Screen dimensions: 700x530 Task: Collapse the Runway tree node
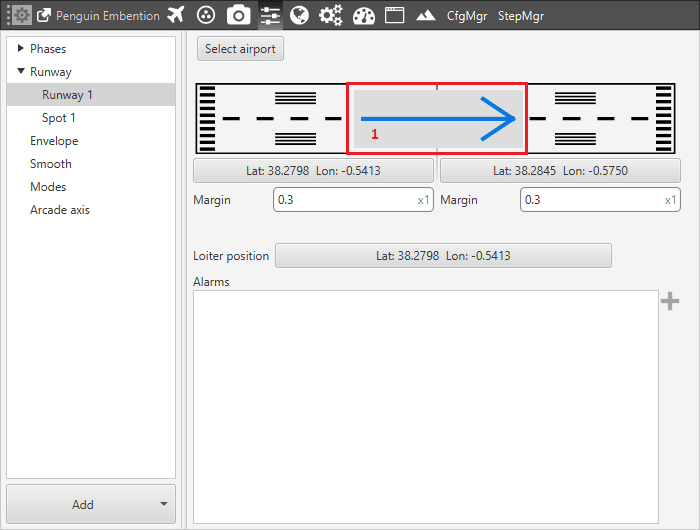(x=21, y=71)
